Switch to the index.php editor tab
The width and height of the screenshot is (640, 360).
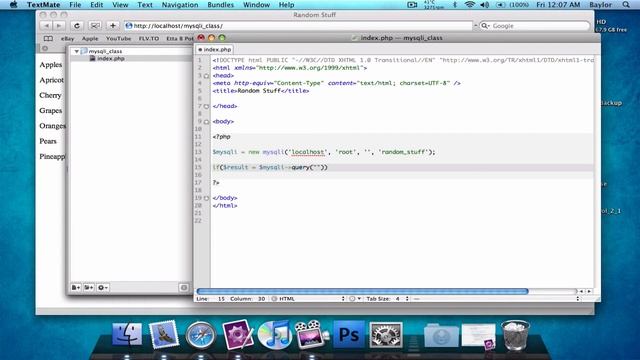[215, 49]
